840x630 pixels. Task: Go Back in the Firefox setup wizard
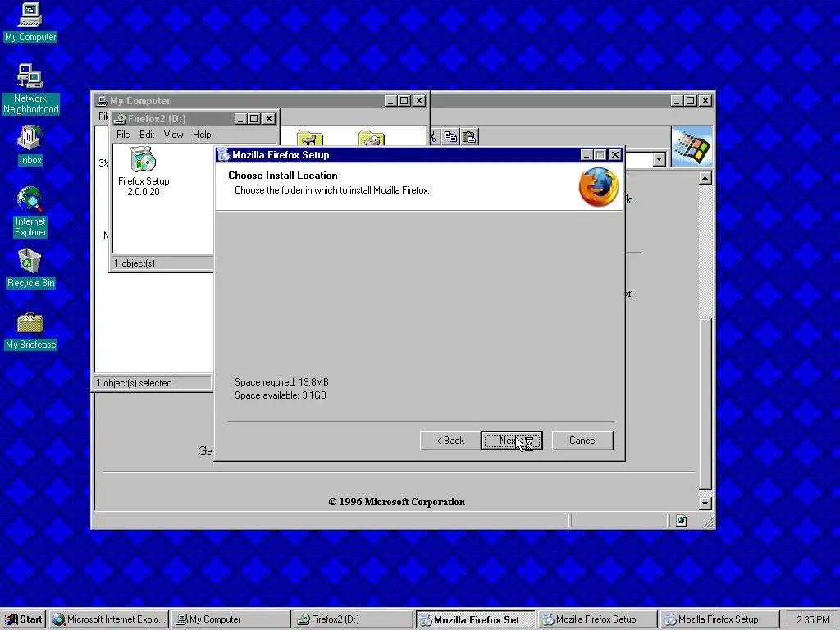tap(450, 441)
